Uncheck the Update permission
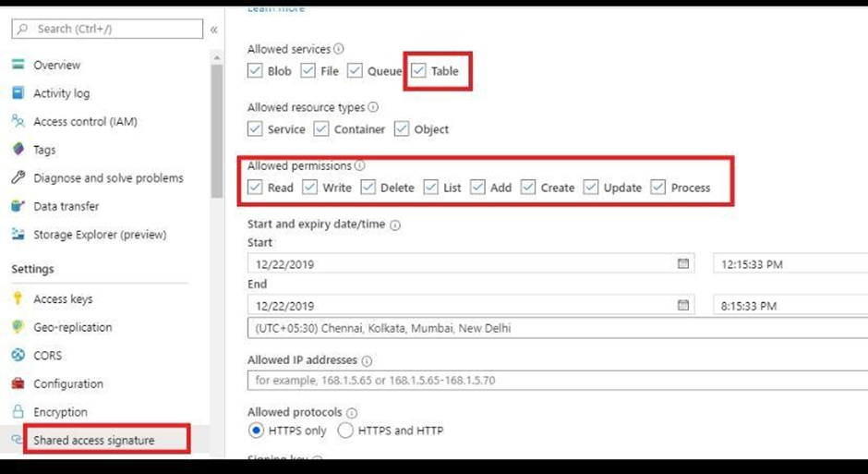Image resolution: width=868 pixels, height=474 pixels. (x=591, y=188)
